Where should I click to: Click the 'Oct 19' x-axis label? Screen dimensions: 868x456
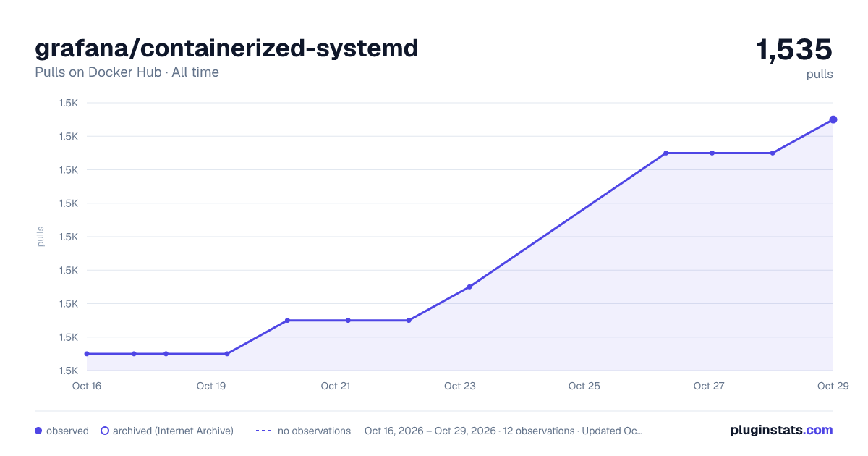211,386
